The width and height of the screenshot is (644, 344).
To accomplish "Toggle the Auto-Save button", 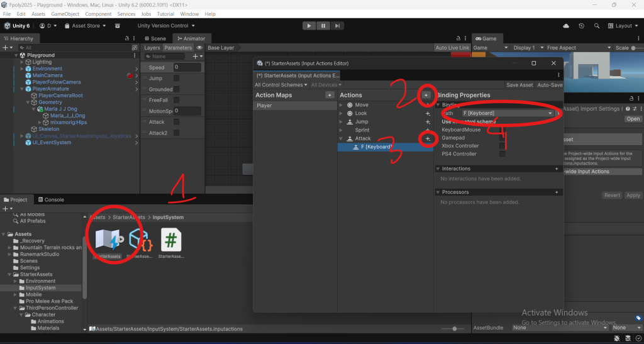I will 550,85.
